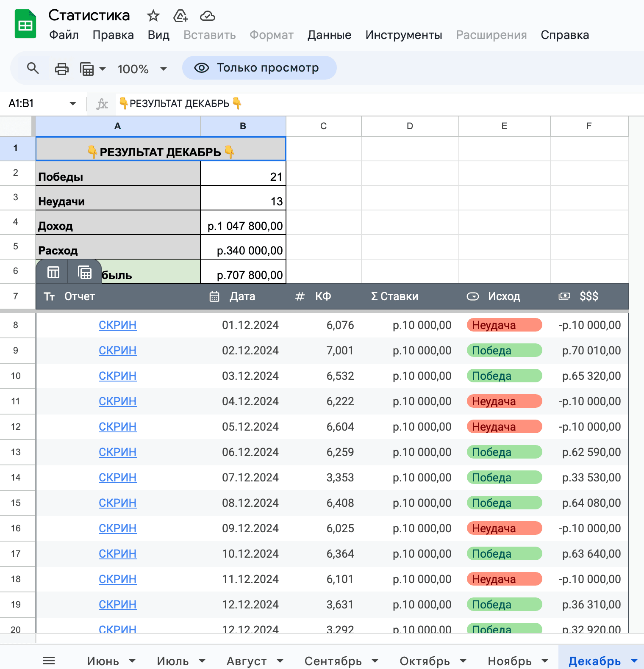This screenshot has width=644, height=669.
Task: Click the dropdown chip icon beside Исход
Action: [473, 296]
